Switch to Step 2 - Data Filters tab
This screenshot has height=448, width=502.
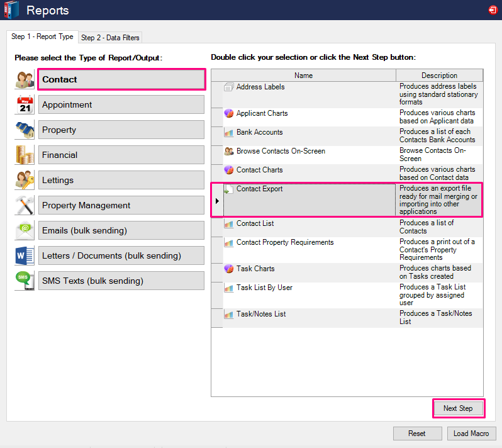tap(110, 38)
